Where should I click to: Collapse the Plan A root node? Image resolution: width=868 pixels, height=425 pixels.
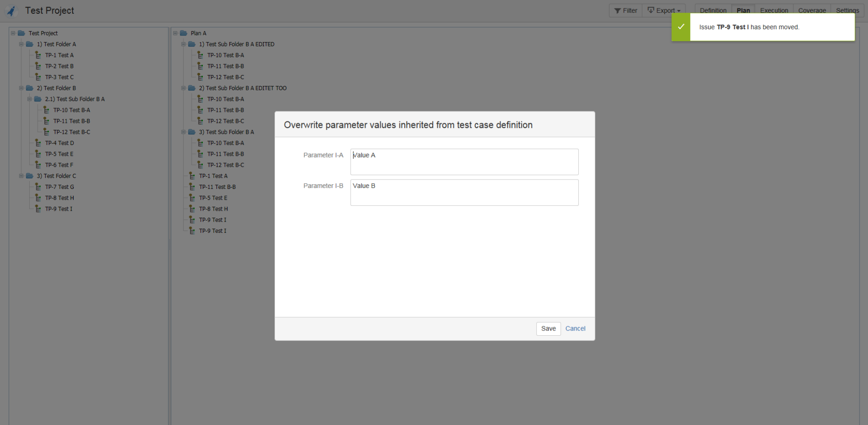click(175, 33)
